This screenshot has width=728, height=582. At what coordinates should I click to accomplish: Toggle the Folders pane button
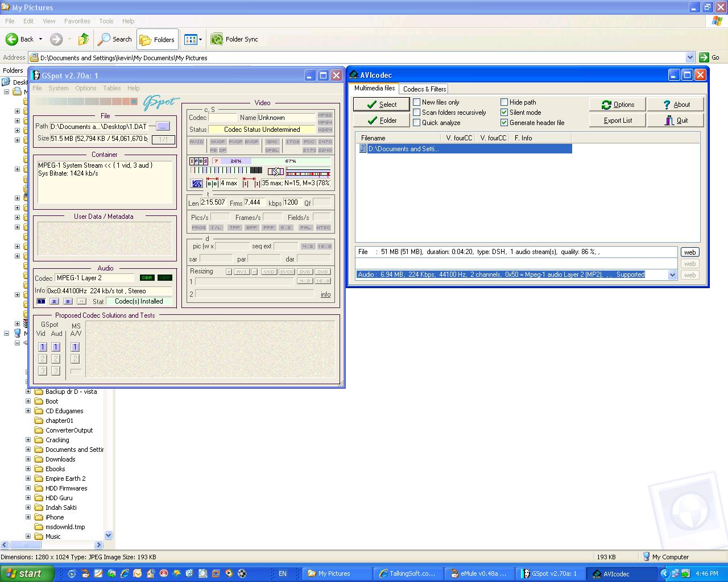pos(158,39)
